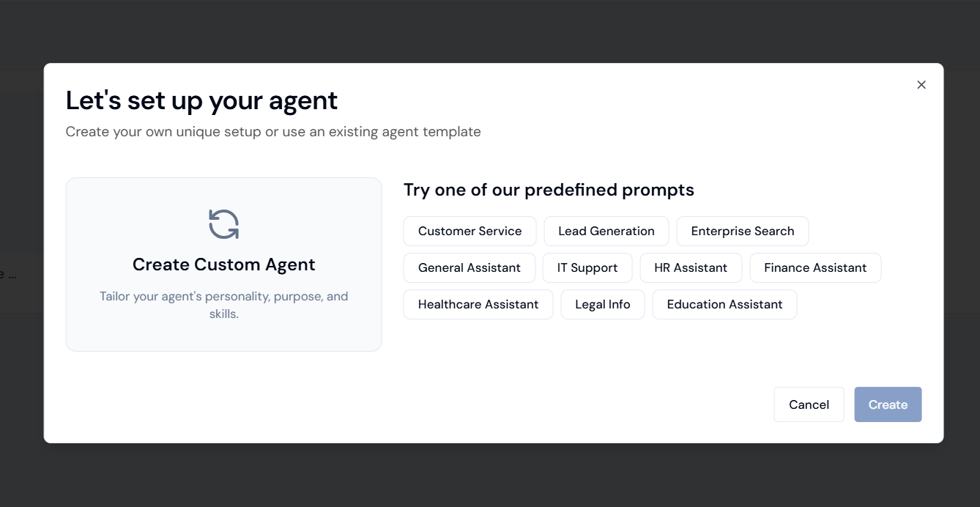Image resolution: width=980 pixels, height=507 pixels.
Task: Close the agent setup dialog with the X
Action: click(x=921, y=85)
